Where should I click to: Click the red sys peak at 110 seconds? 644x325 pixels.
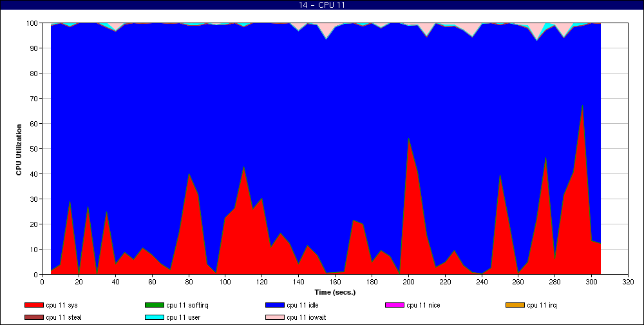tap(243, 167)
